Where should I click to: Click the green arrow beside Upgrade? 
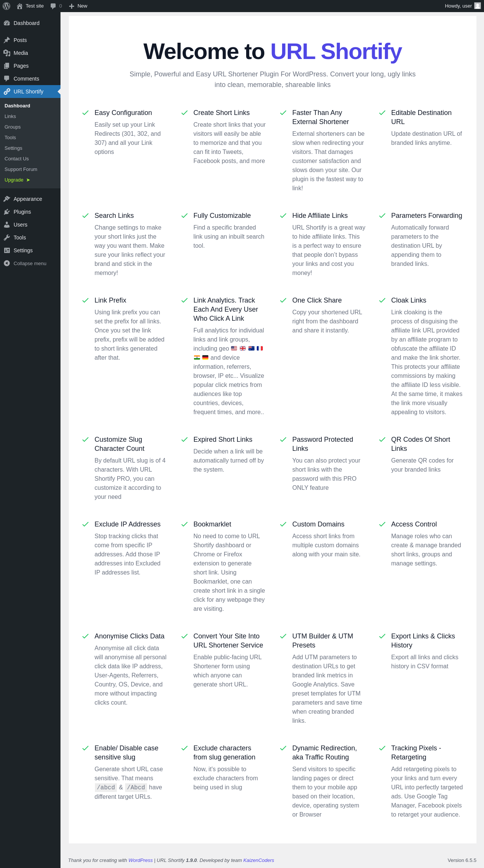pos(28,180)
